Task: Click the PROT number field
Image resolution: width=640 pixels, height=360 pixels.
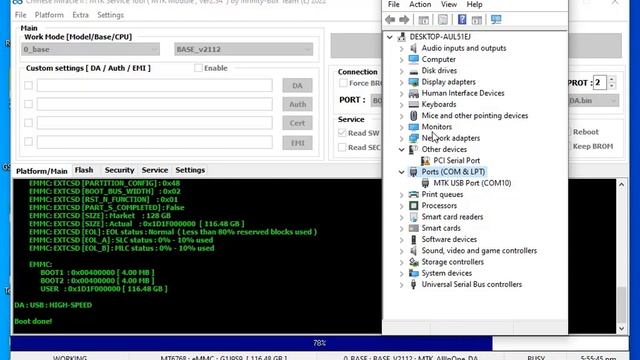Action: click(x=600, y=82)
